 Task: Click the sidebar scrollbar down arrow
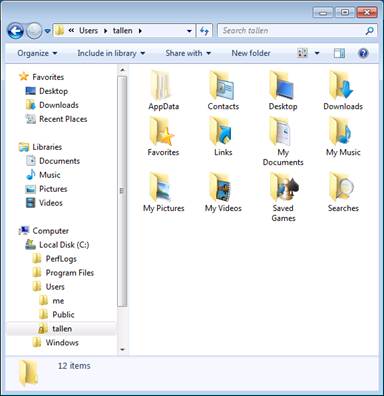point(122,349)
